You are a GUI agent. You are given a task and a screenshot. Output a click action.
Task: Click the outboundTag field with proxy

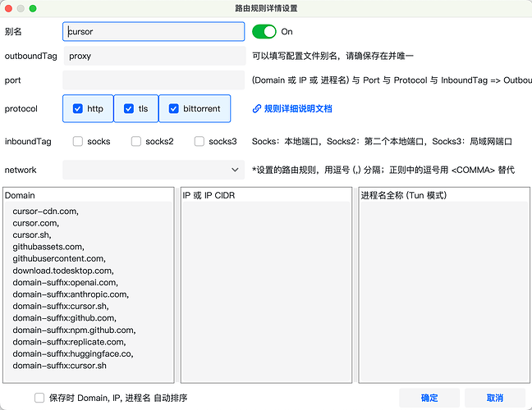pyautogui.click(x=154, y=56)
